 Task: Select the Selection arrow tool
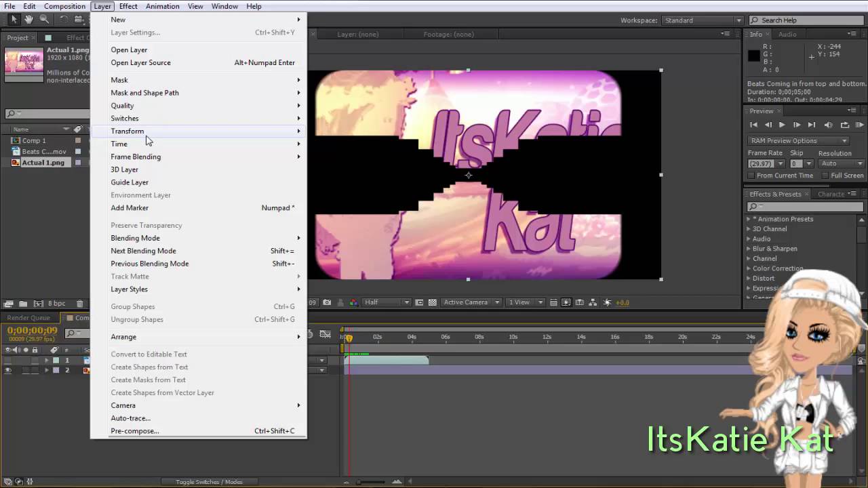click(14, 20)
